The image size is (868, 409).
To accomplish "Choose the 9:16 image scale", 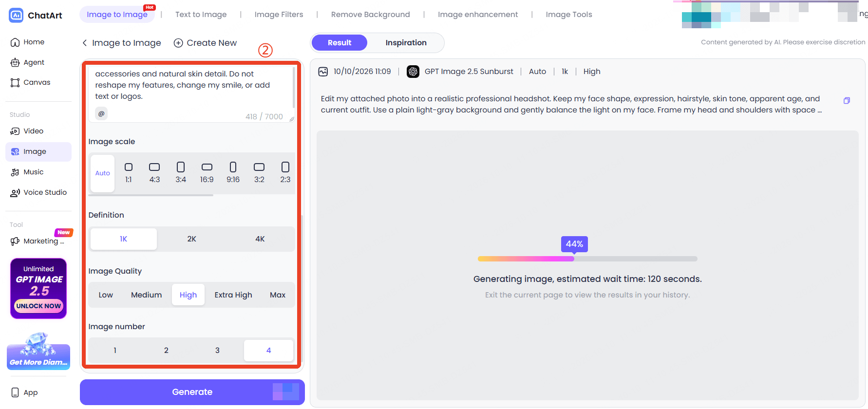I will (x=233, y=173).
